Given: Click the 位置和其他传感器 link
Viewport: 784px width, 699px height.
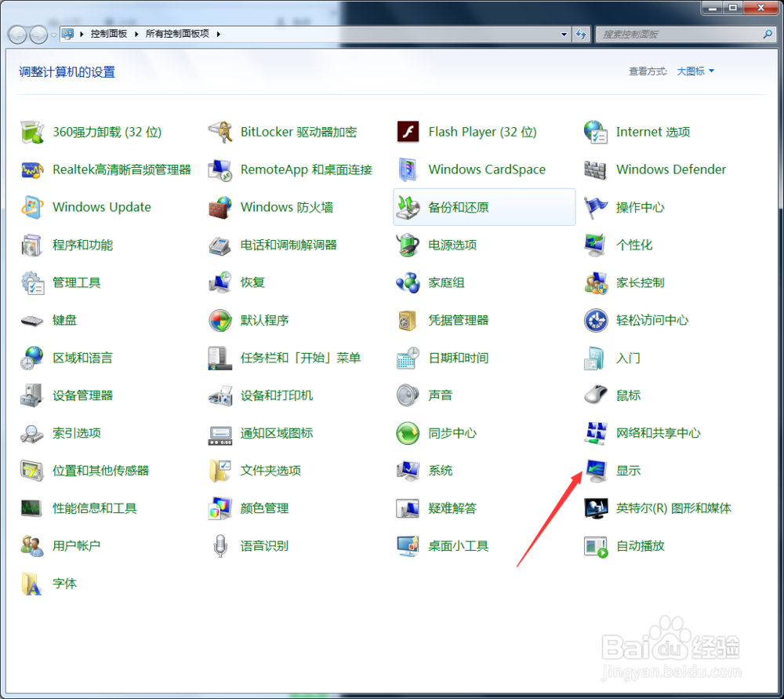Looking at the screenshot, I should click(x=101, y=471).
